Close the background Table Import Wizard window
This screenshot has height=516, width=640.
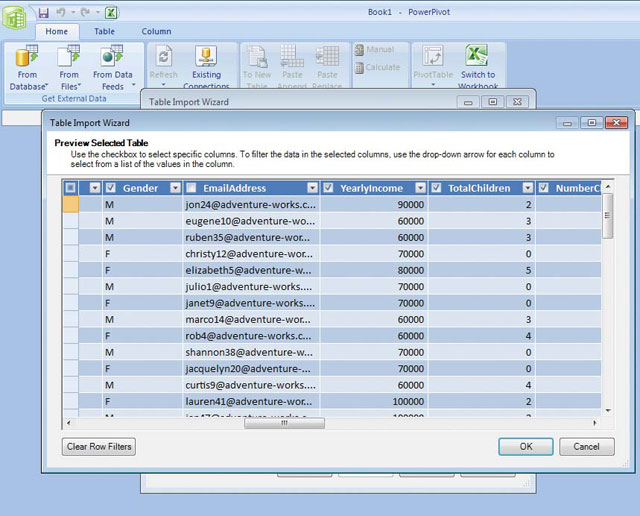[x=517, y=102]
